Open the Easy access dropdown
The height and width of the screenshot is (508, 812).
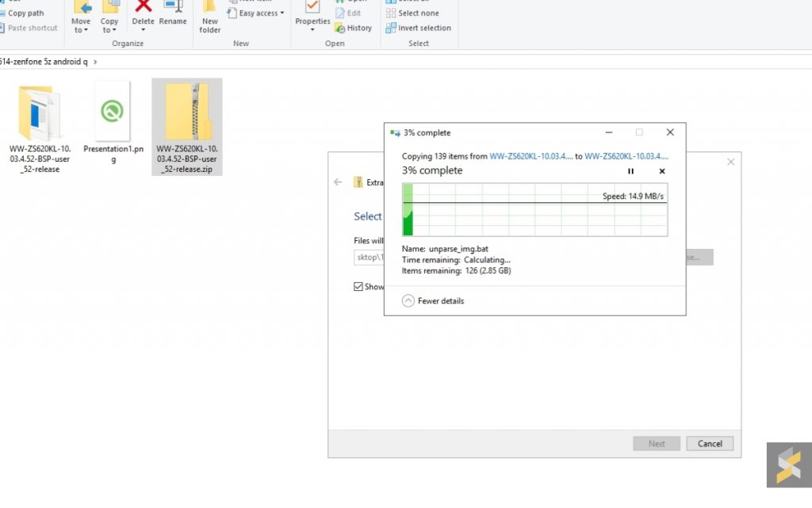click(256, 13)
